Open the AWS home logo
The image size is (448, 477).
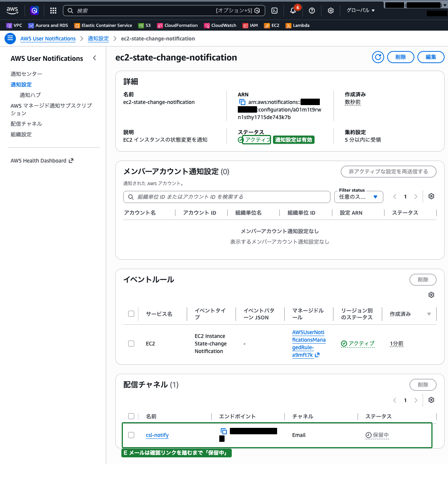click(x=12, y=11)
